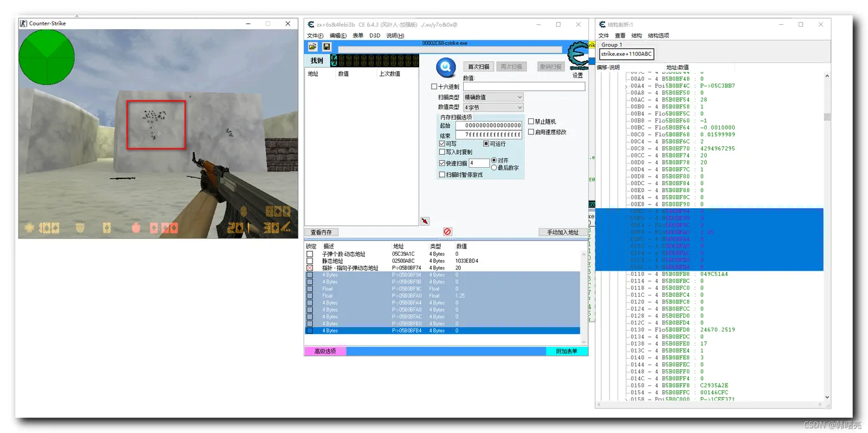
Task: Open 结构 menu in structure dissect window
Action: coord(637,36)
